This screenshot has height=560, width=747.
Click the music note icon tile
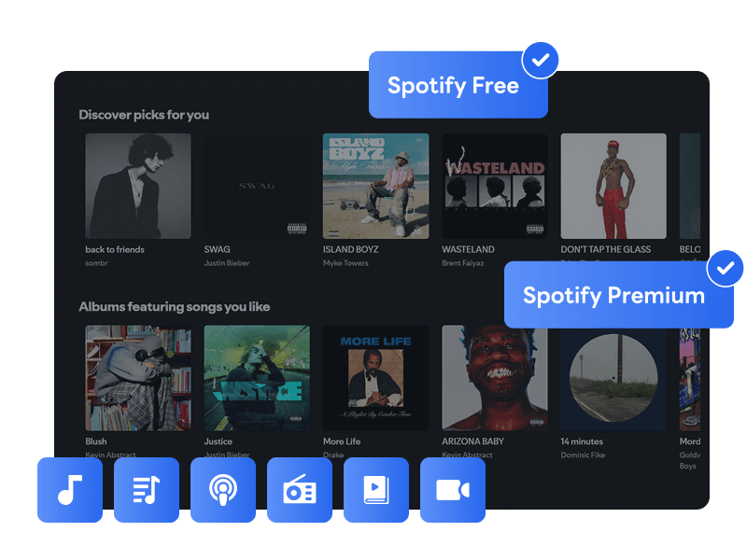point(70,490)
